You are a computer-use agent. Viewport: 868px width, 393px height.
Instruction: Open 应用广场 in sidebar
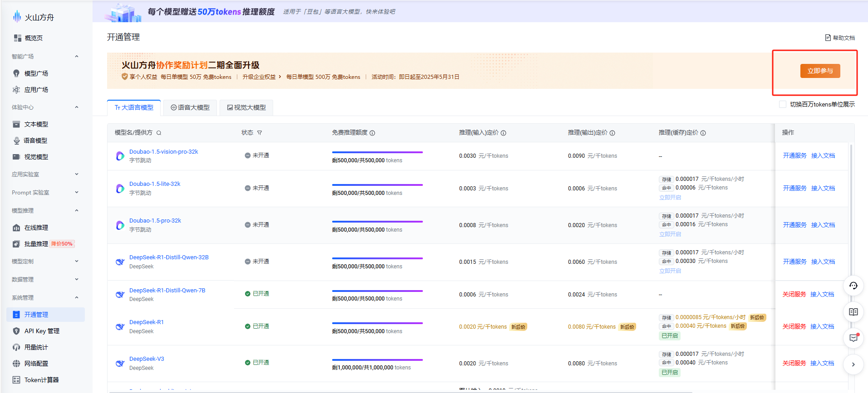pos(36,90)
